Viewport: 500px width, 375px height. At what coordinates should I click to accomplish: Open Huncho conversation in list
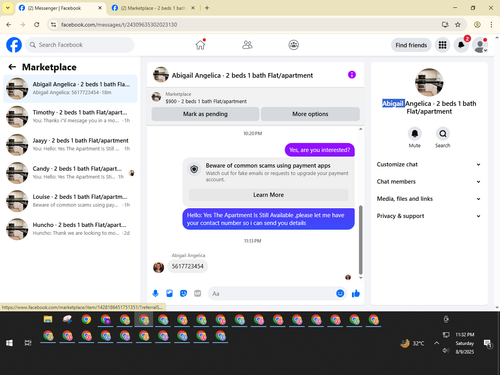click(70, 229)
